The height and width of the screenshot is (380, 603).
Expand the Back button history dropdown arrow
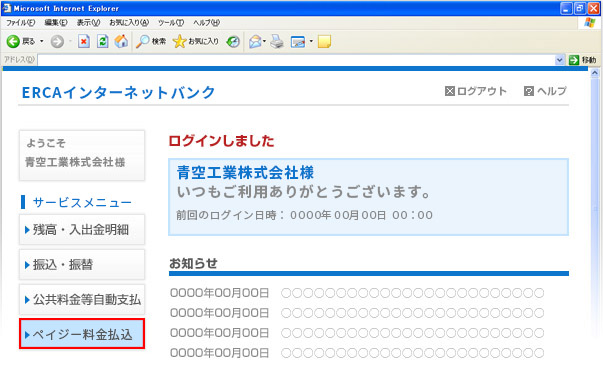click(42, 41)
